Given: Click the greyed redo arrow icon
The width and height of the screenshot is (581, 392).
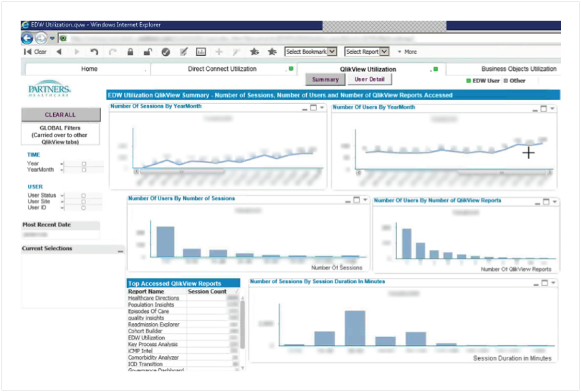Looking at the screenshot, I should click(112, 52).
